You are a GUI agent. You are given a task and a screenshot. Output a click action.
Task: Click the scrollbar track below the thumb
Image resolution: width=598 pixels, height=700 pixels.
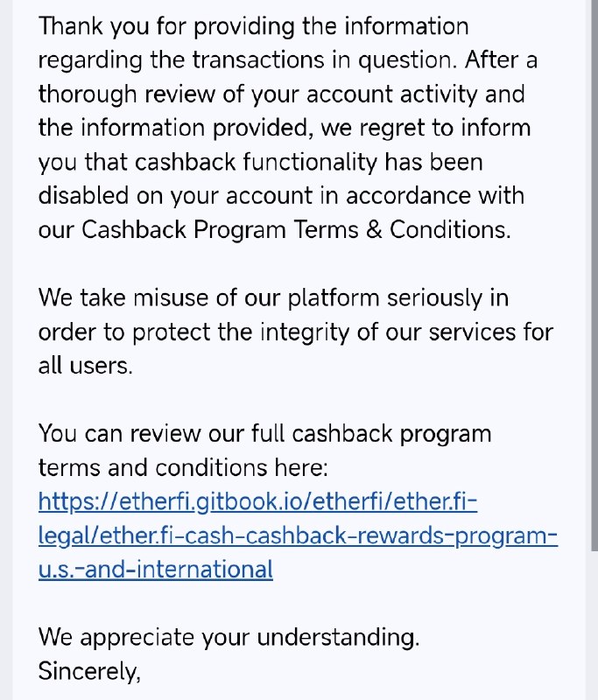coord(594,625)
